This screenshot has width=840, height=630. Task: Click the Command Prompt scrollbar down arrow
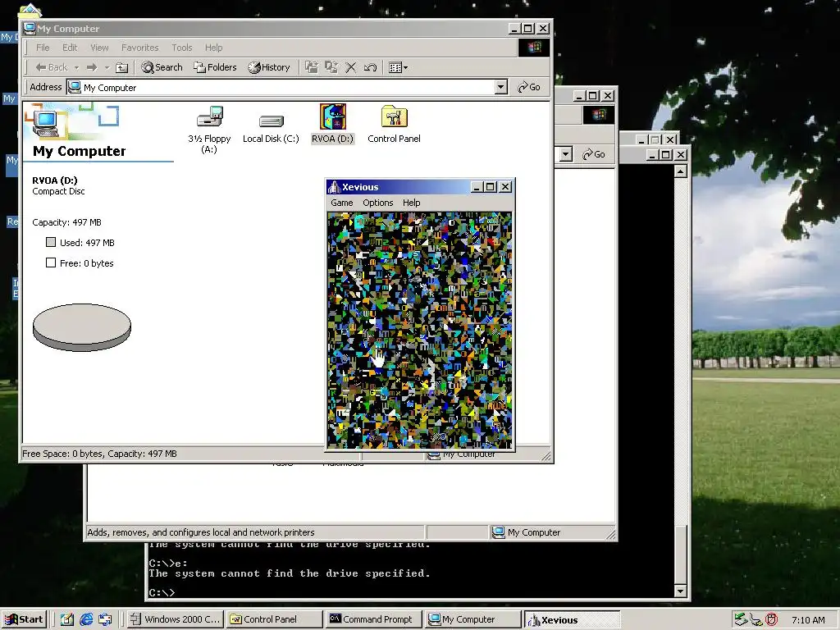coord(680,591)
